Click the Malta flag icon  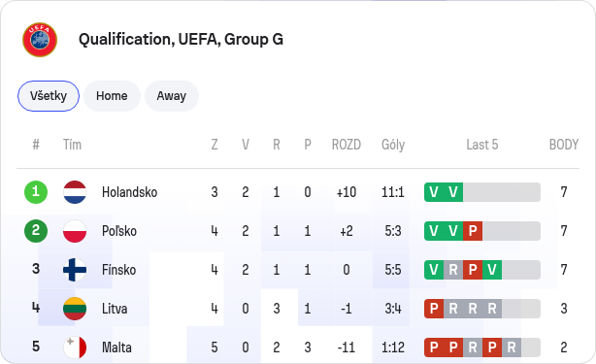tap(75, 347)
